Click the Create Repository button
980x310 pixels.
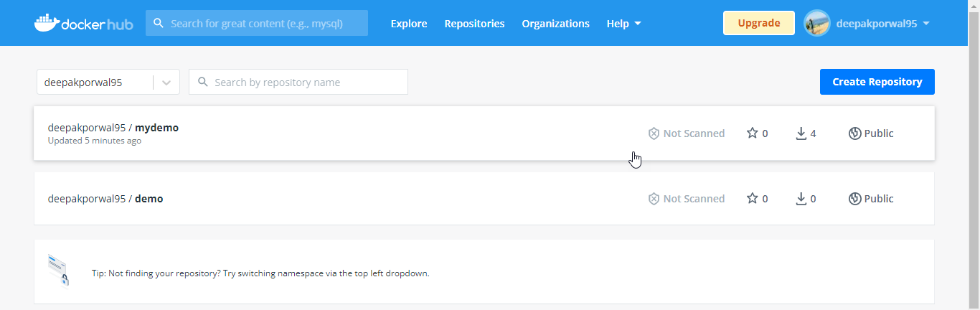877,82
